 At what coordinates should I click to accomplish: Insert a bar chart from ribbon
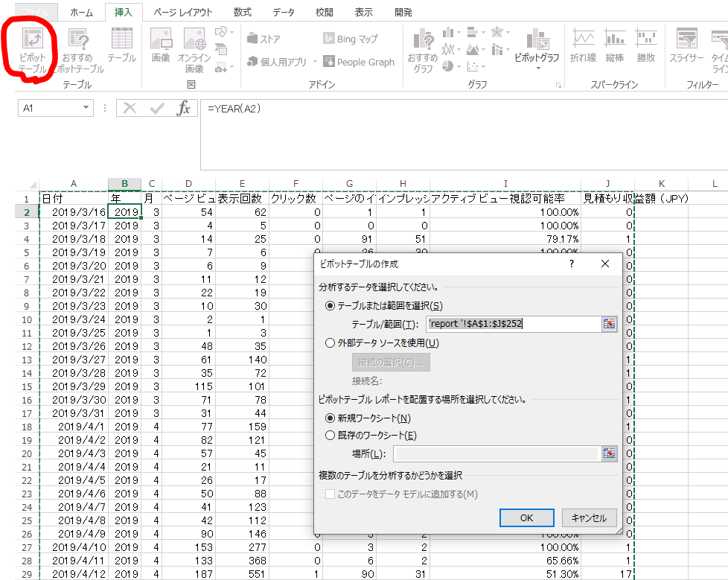click(x=473, y=32)
